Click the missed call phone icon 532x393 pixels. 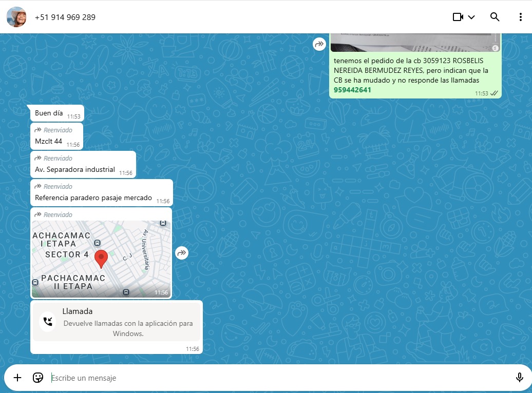pos(48,322)
